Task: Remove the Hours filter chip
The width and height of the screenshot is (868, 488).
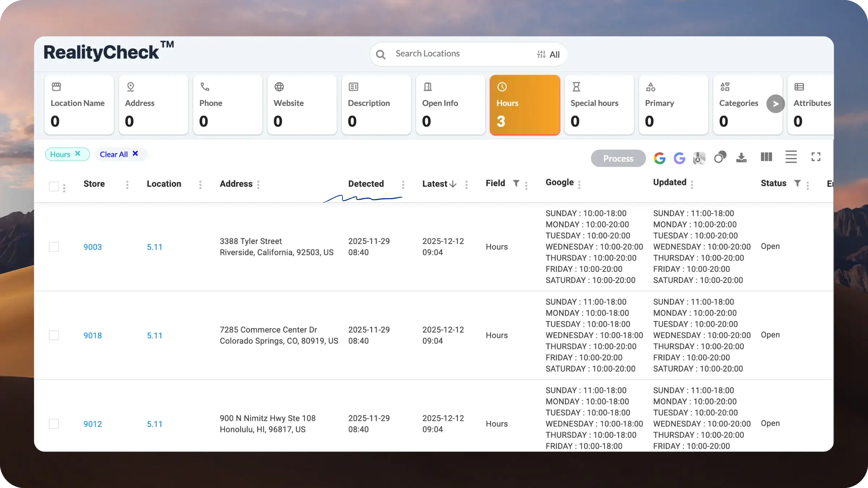Action: click(78, 154)
